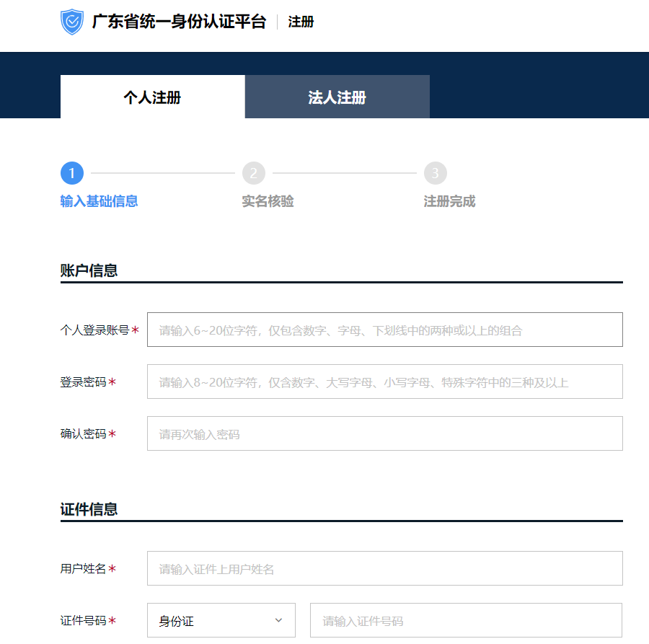
Task: Click the 登录密码 password field
Action: [384, 381]
